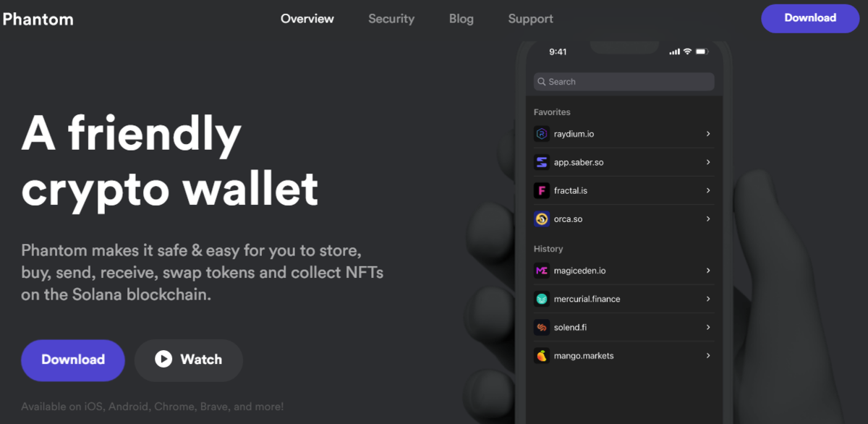Click the 9:41 clock on the phone
Viewport: 868px width, 424px height.
pos(558,52)
